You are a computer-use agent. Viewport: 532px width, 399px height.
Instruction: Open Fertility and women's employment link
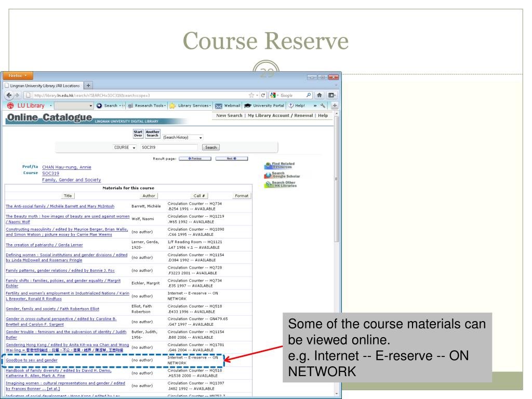click(x=68, y=296)
